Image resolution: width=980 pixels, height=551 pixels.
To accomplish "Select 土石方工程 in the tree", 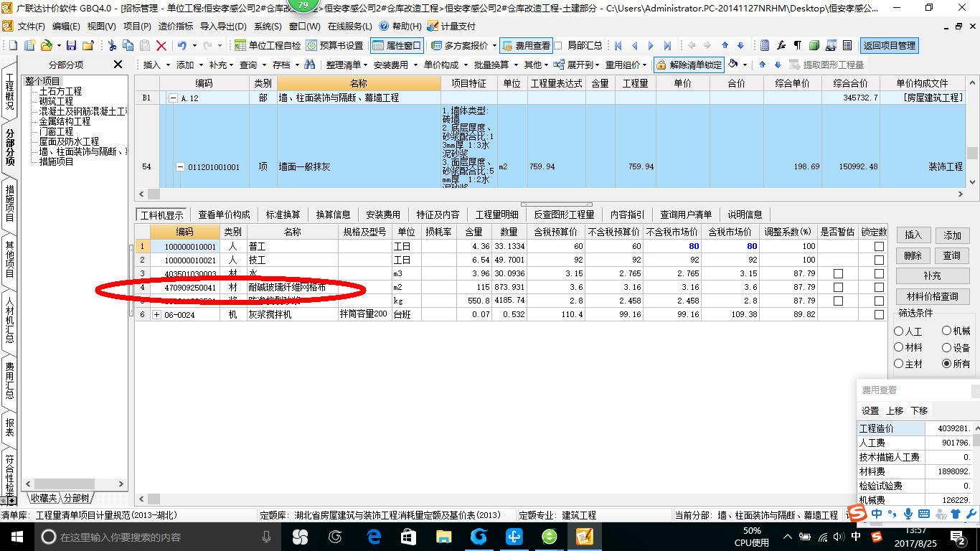I will pos(60,91).
